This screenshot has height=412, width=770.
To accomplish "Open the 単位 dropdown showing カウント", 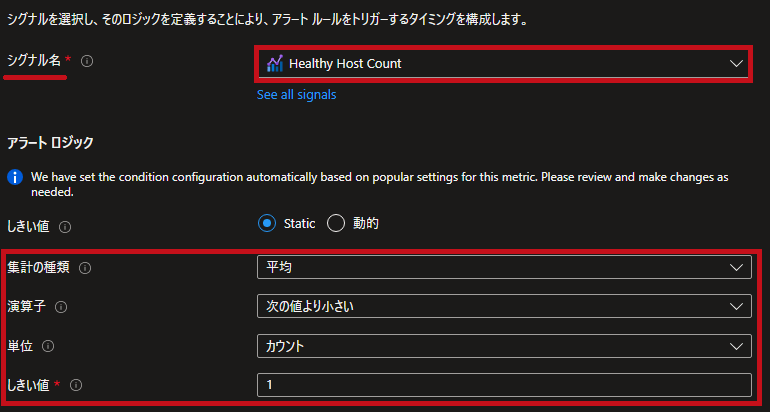I will pos(504,346).
